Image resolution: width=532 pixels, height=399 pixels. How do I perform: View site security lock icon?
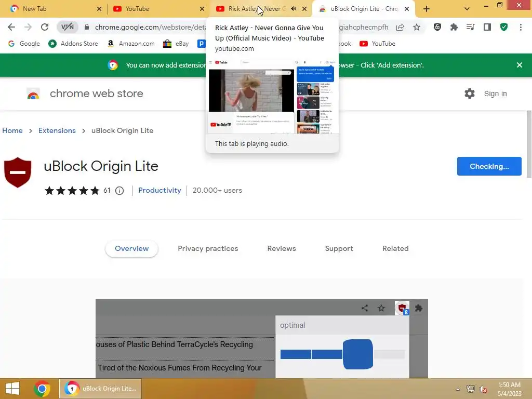(87, 27)
